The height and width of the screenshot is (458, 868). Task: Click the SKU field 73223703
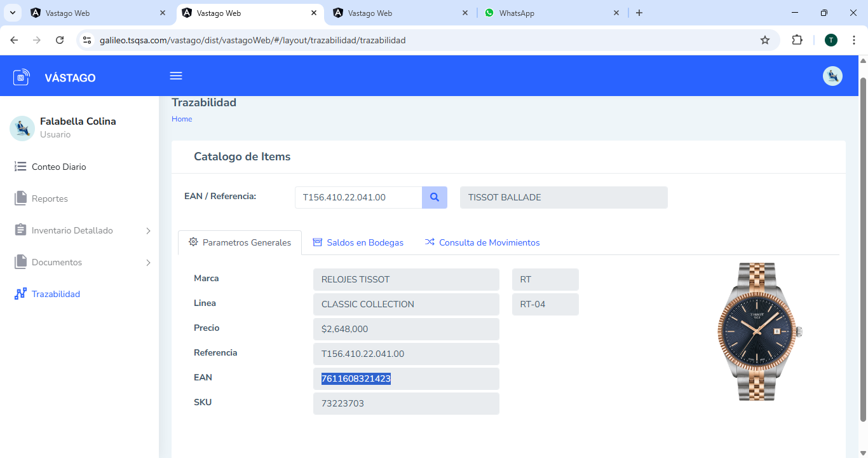point(406,403)
